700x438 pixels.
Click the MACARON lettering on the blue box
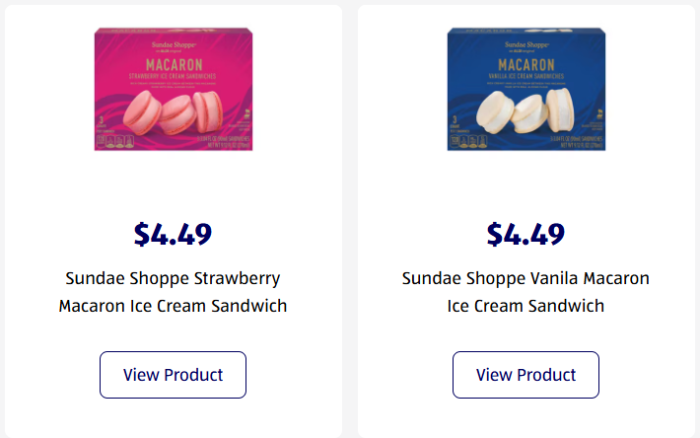525,63
